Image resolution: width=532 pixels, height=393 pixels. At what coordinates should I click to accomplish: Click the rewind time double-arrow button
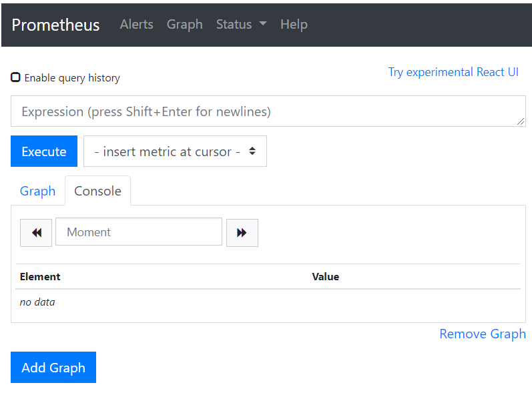tap(36, 233)
